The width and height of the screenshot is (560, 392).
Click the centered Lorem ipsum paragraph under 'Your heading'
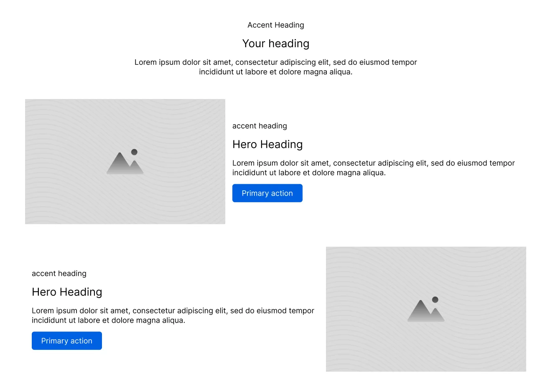point(276,67)
